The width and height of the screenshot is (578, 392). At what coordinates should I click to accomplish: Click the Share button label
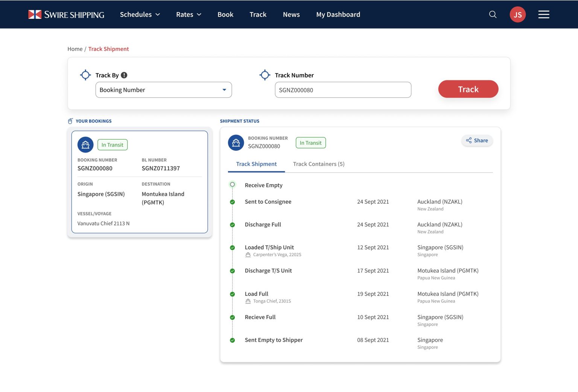point(481,141)
